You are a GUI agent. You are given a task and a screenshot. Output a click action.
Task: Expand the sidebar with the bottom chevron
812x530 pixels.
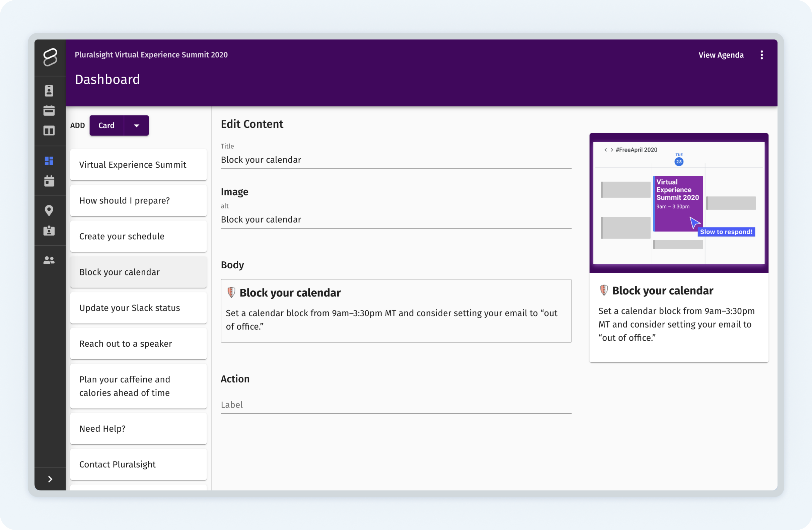click(50, 479)
